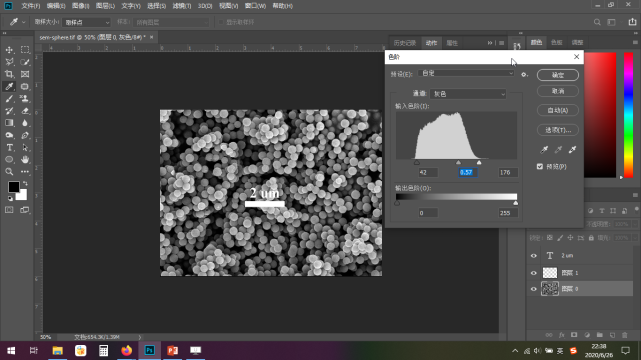This screenshot has width=641, height=360.
Task: Toggle Quick Mask mode icon
Action: point(9,210)
